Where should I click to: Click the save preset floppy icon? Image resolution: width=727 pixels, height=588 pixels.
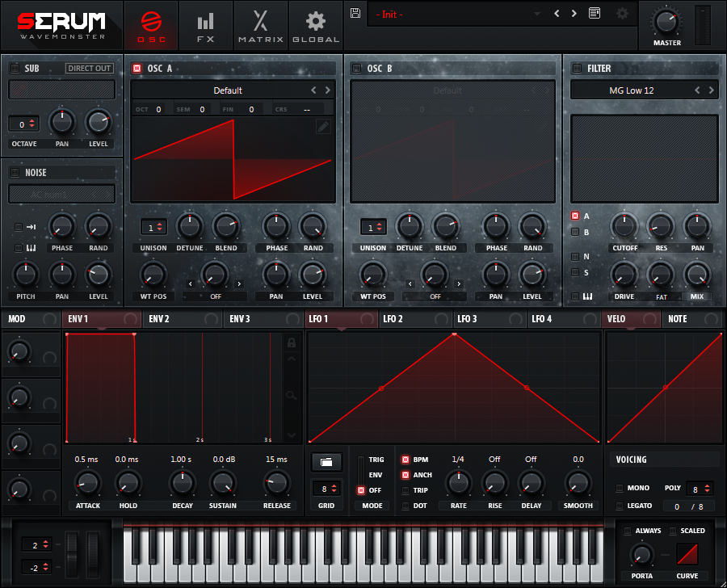pyautogui.click(x=355, y=13)
